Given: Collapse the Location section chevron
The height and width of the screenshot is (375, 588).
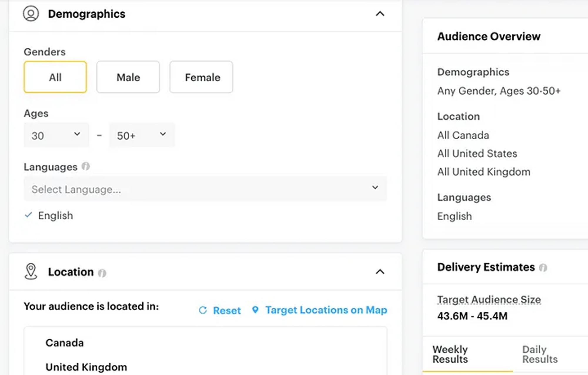Looking at the screenshot, I should coord(380,272).
